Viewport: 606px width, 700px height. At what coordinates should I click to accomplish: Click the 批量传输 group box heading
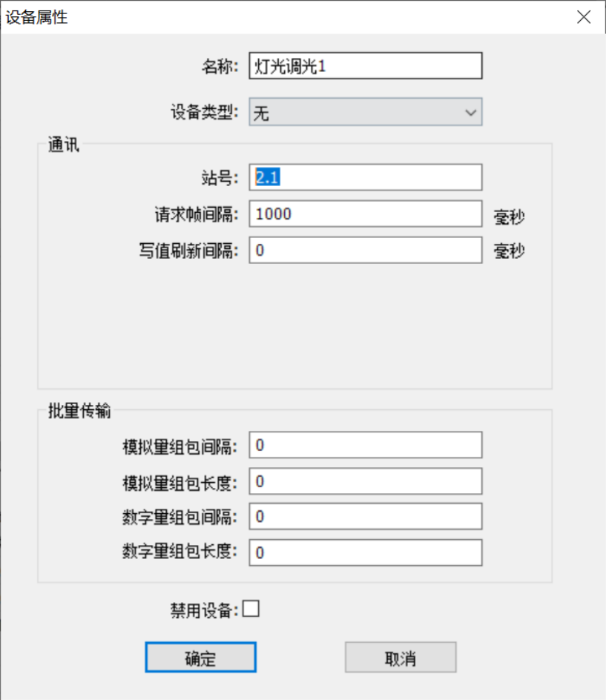pyautogui.click(x=79, y=411)
